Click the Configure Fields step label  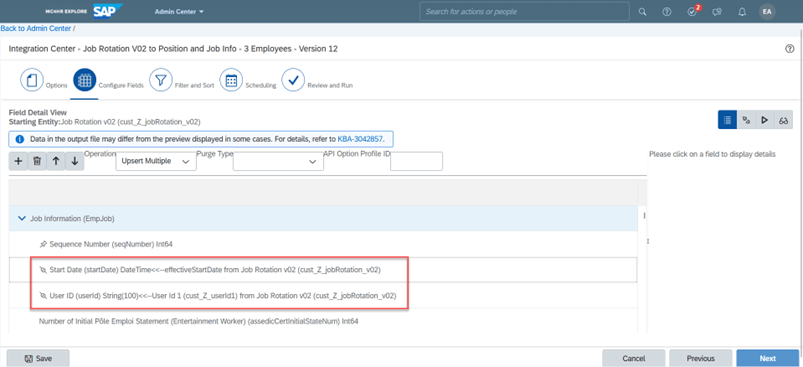(121, 85)
